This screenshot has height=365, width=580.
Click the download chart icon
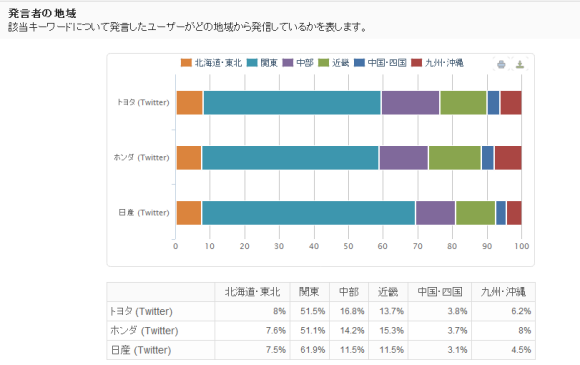coord(520,64)
